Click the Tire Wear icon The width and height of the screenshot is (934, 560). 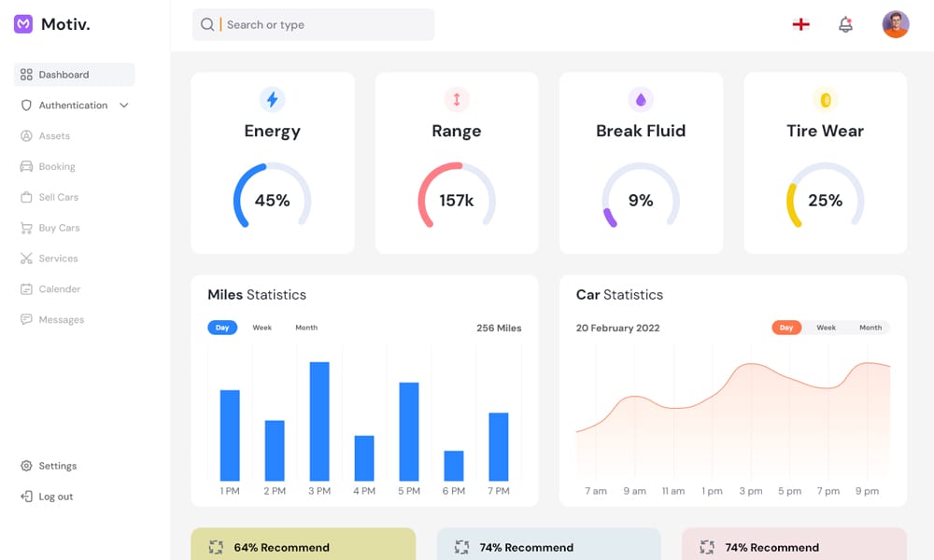pos(825,100)
